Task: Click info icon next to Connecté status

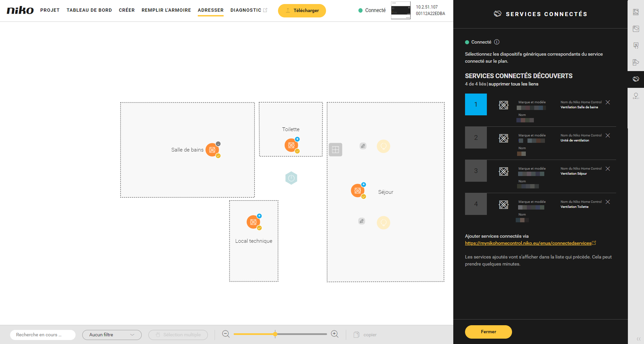Action: 497,42
